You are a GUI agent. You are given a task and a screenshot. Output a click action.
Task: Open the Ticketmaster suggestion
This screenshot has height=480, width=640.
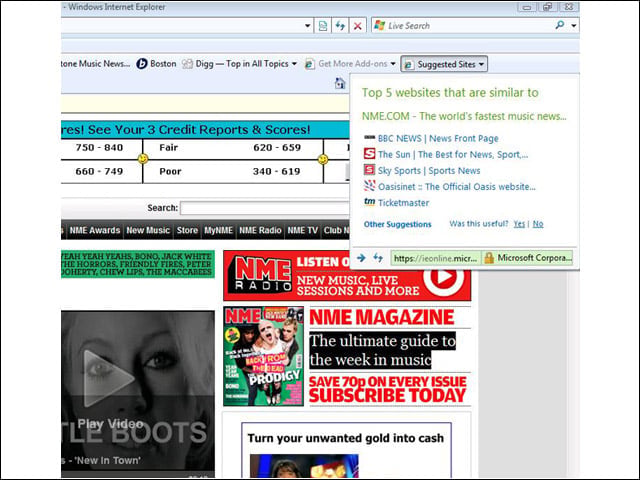pyautogui.click(x=403, y=203)
